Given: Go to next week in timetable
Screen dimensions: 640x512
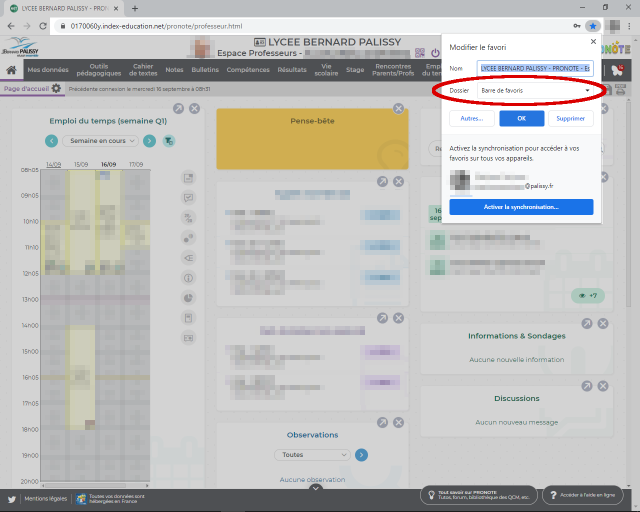Looking at the screenshot, I should (149, 141).
